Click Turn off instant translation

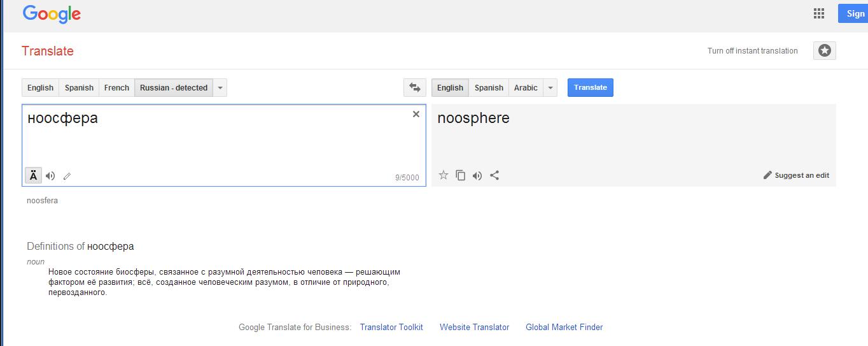coord(752,51)
